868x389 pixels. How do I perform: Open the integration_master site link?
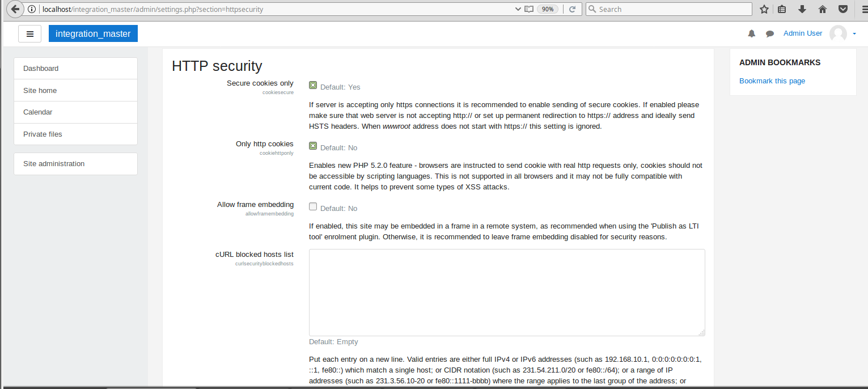tap(93, 33)
